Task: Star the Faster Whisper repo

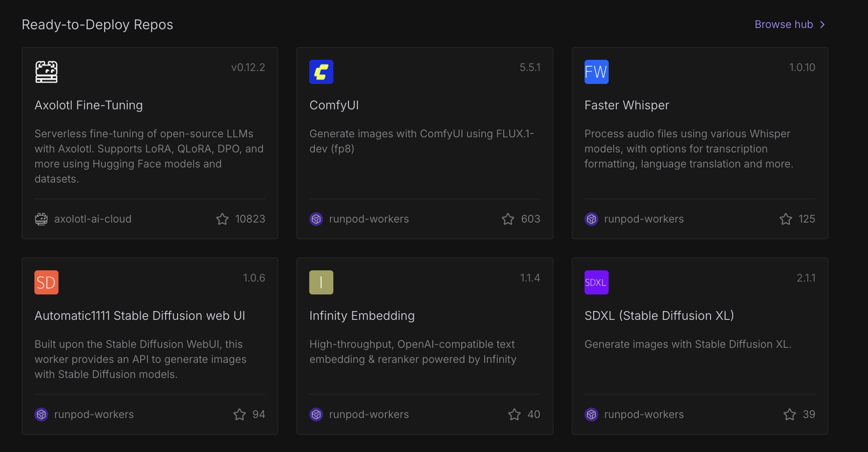Action: click(785, 219)
